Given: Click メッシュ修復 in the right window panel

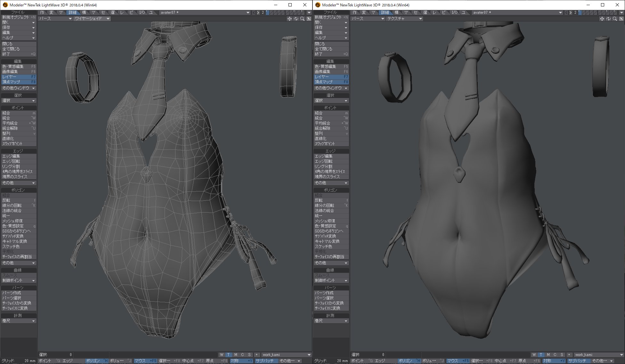Looking at the screenshot, I should [x=331, y=221].
